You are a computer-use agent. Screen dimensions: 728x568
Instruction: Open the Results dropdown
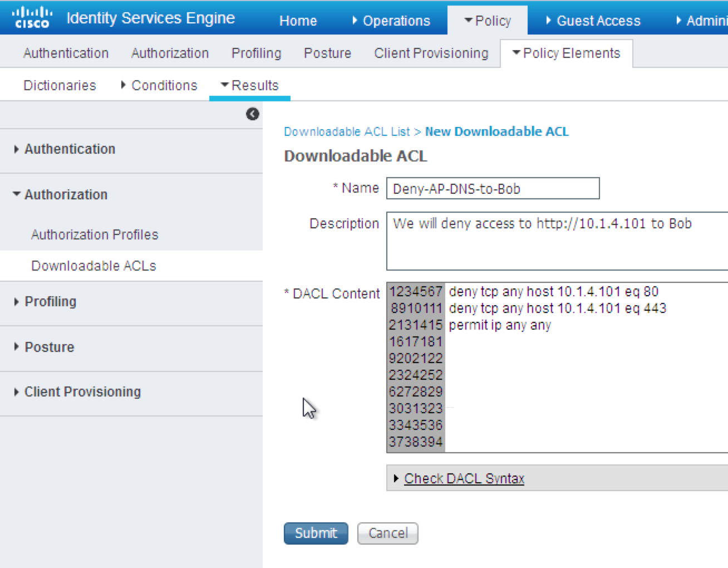tap(253, 85)
